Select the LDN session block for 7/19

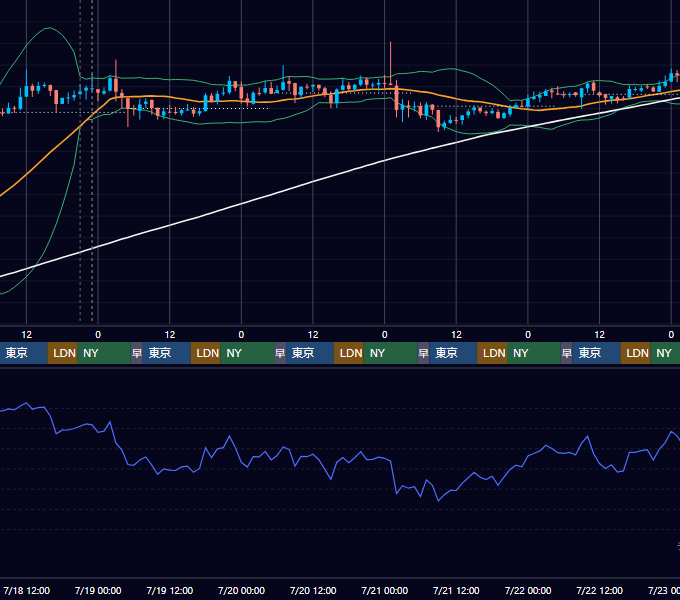(x=206, y=353)
